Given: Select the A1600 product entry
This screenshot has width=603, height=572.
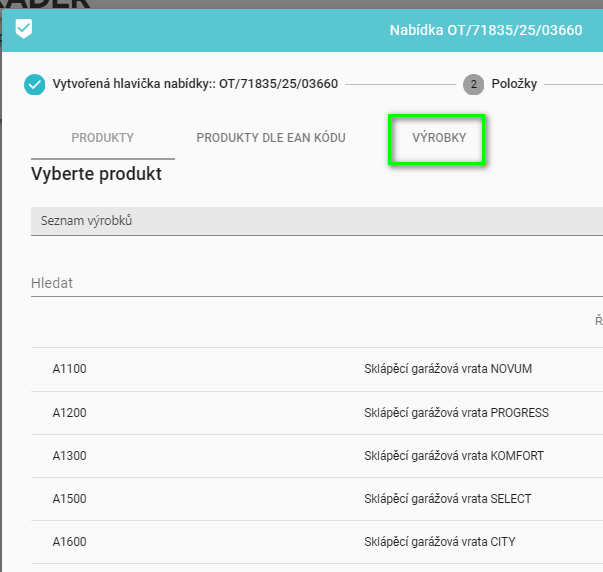Looking at the screenshot, I should click(70, 542).
